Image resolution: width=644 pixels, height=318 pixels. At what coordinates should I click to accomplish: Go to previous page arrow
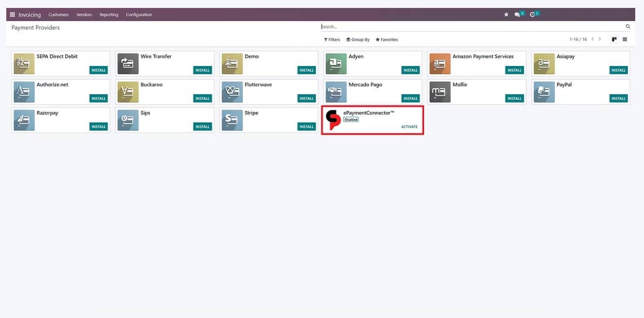[593, 39]
